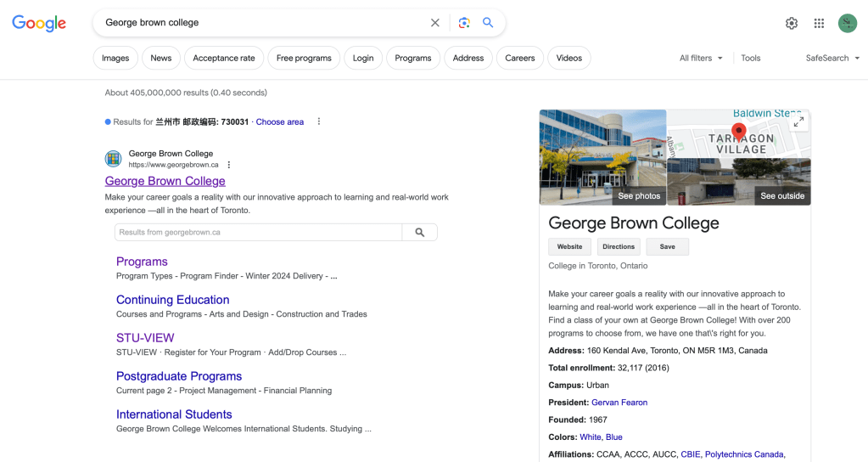Click the georgebrown.ca site search magnifier
Screen dimensions: 868x462
click(x=419, y=233)
